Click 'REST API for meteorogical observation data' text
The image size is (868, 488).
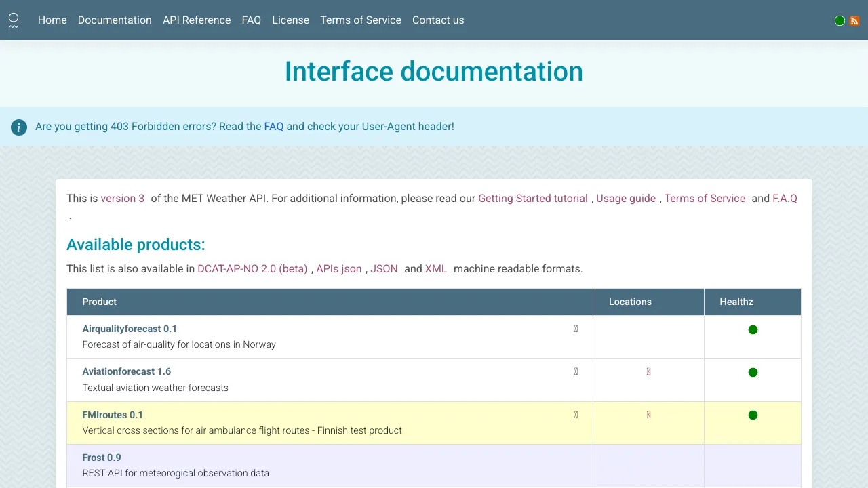[x=176, y=473]
